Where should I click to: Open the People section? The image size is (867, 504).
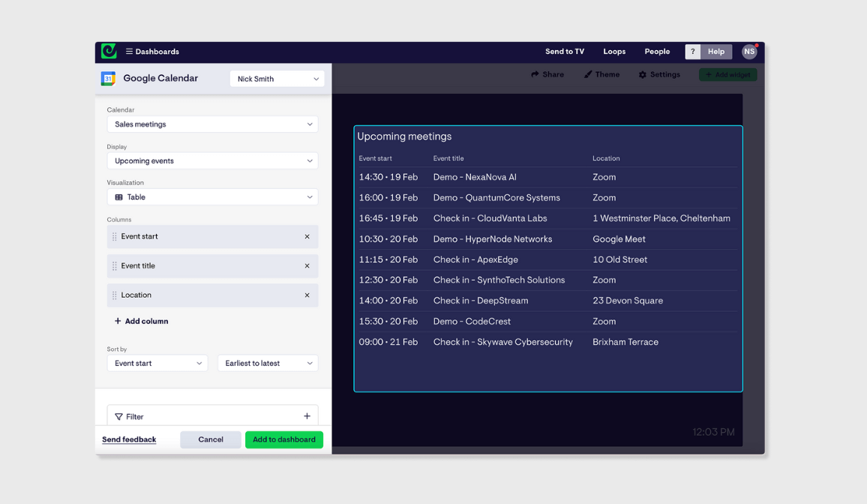coord(657,51)
